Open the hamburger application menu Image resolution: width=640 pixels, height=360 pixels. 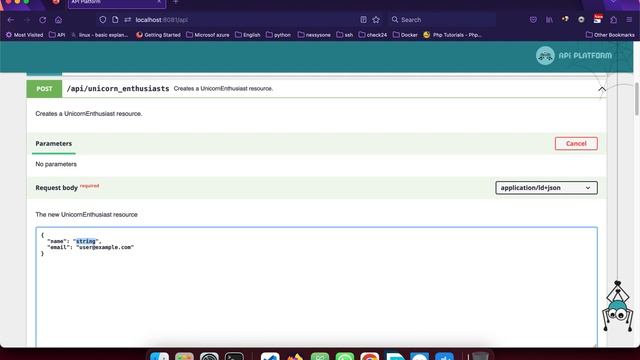click(629, 20)
